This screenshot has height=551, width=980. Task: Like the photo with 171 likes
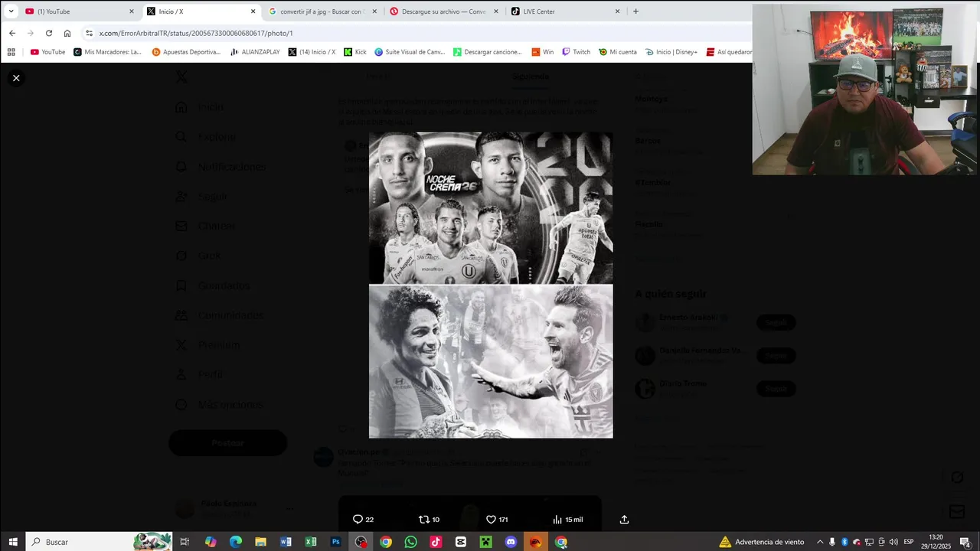(497, 520)
